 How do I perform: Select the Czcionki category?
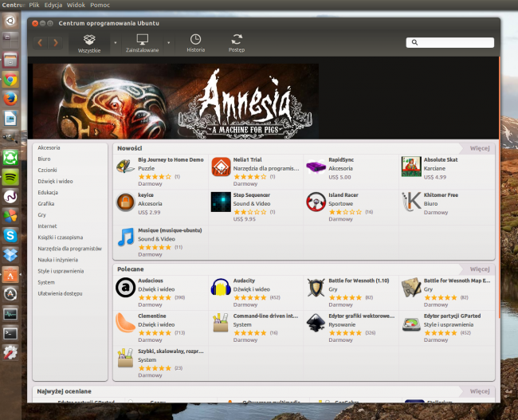[47, 171]
